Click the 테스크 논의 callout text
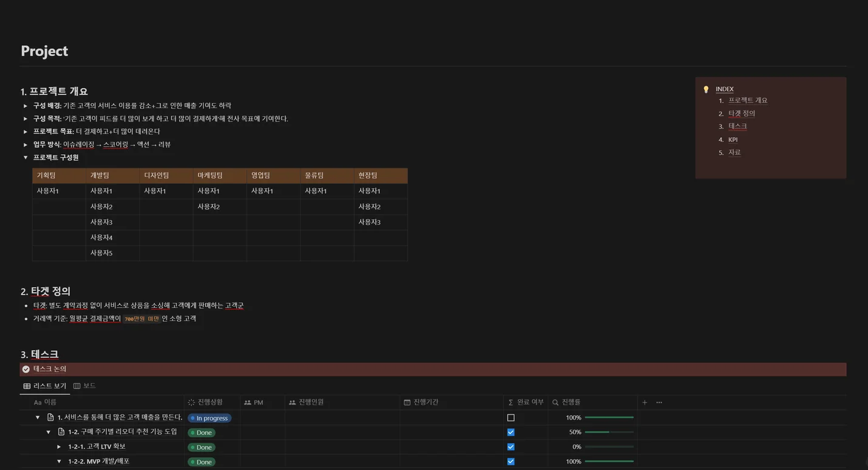Screen dimensions: 868x470 tap(50, 369)
